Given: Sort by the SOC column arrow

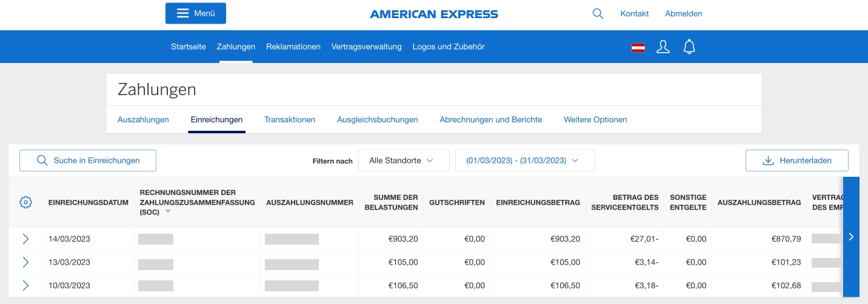Looking at the screenshot, I should point(168,212).
